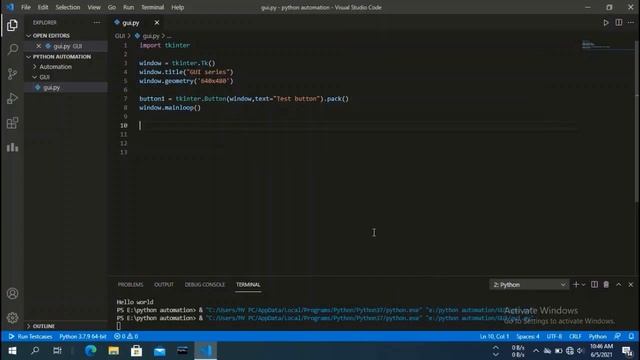Open the Source Control view
This screenshot has width=640, height=360.
coord(12,74)
